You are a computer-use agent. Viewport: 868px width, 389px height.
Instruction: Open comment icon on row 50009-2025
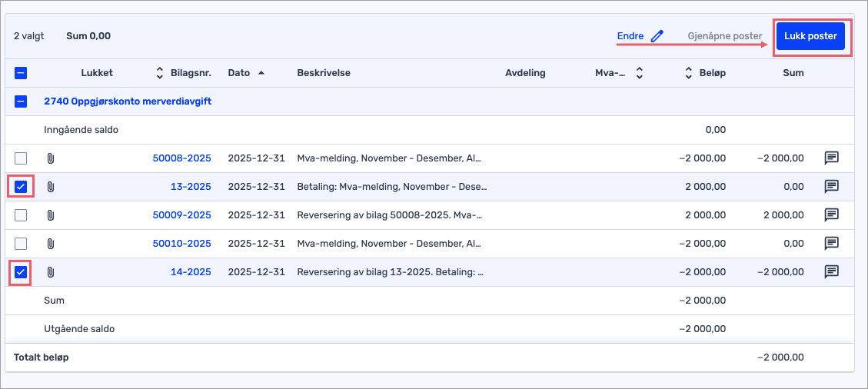(x=831, y=214)
